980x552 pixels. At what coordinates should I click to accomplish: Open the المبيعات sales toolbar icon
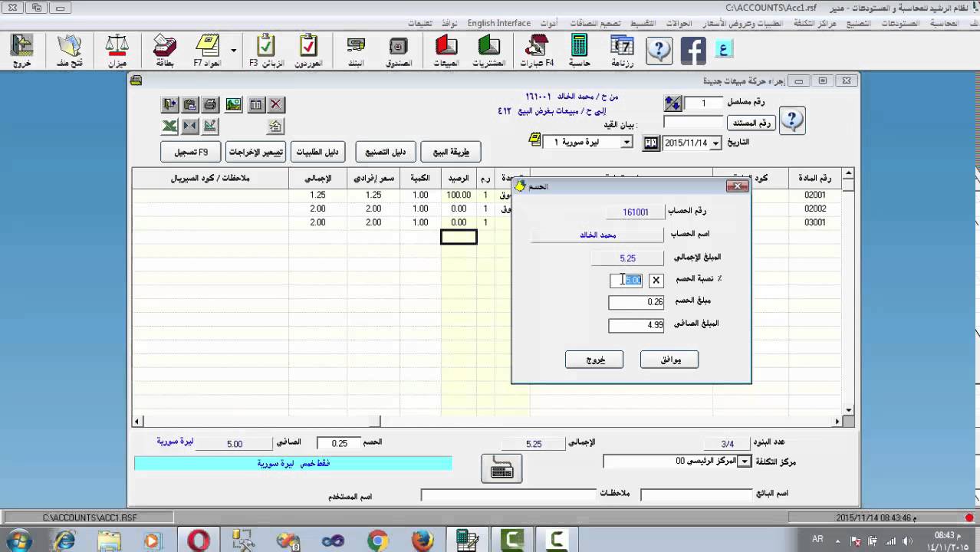(446, 51)
